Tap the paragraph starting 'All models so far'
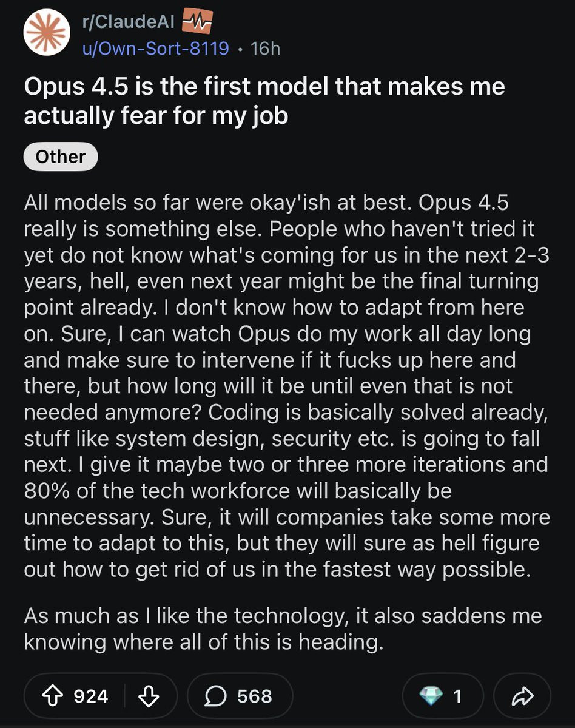 click(x=287, y=386)
